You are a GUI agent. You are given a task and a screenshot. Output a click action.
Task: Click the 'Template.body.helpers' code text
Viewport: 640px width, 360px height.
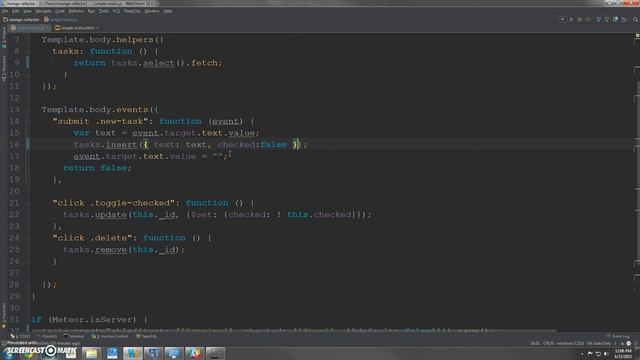coord(97,40)
